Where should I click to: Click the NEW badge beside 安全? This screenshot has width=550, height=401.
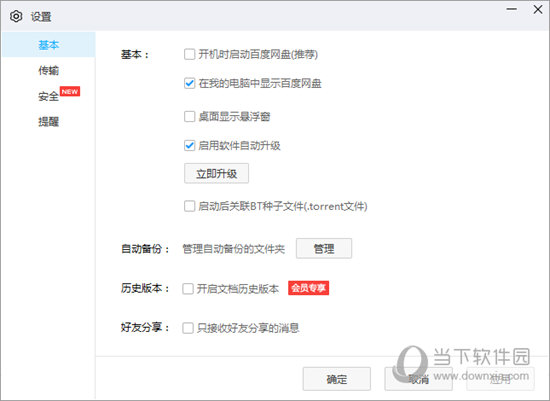[x=70, y=92]
